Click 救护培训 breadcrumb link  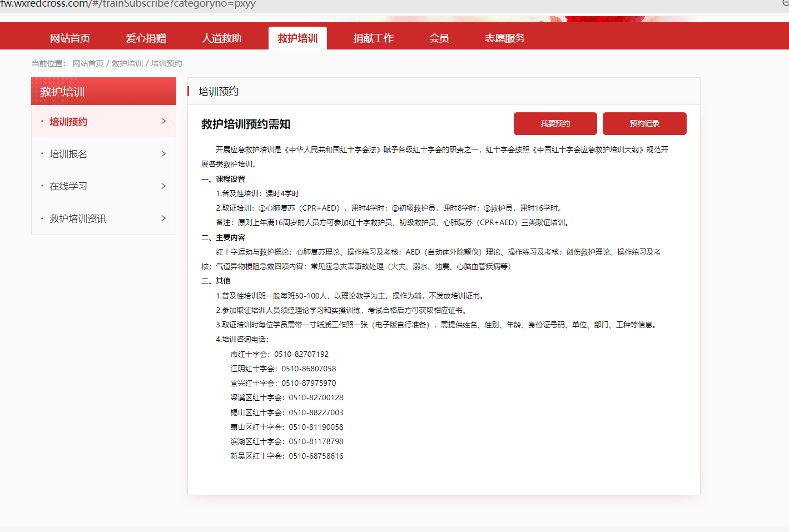click(x=127, y=63)
